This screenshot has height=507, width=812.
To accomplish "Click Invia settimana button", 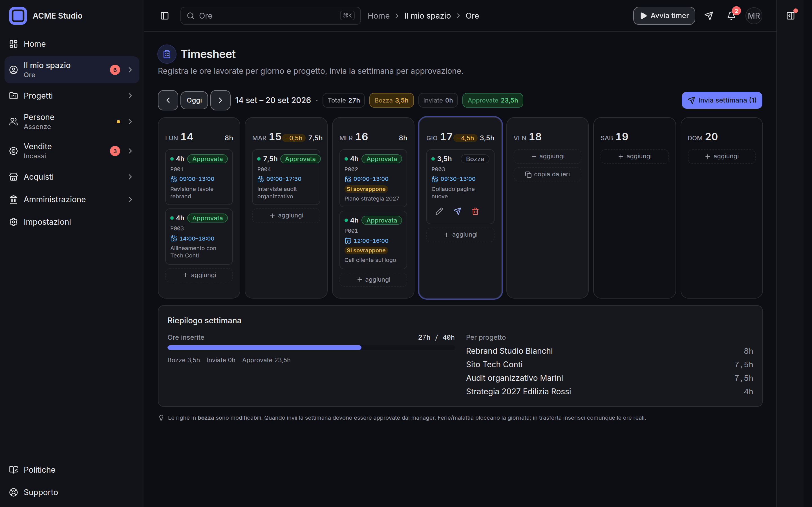I will 722,100.
